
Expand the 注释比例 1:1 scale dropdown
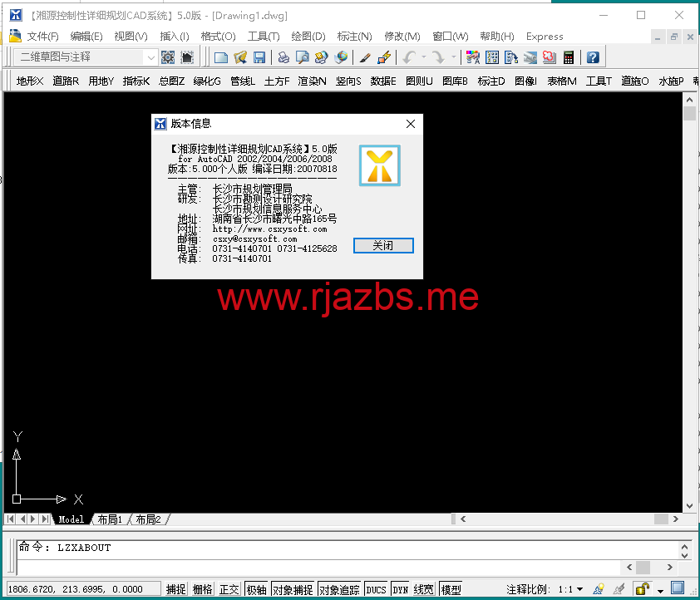click(579, 589)
